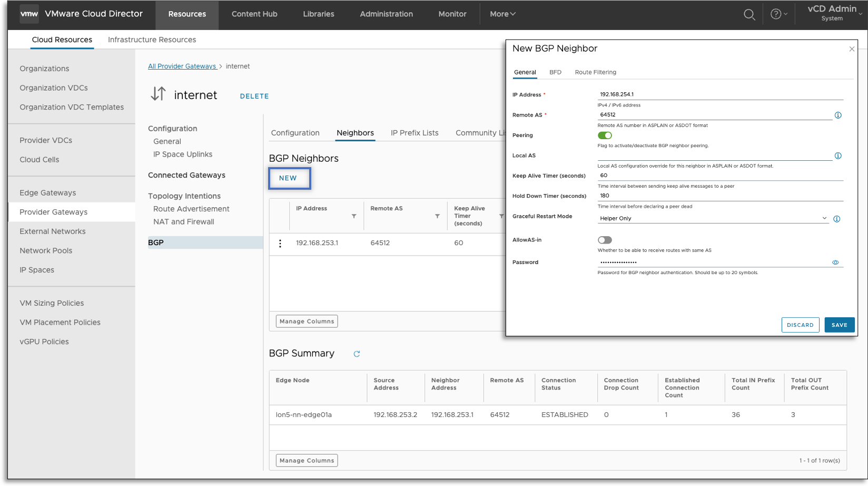Refresh the BGP Summary table

(x=357, y=354)
